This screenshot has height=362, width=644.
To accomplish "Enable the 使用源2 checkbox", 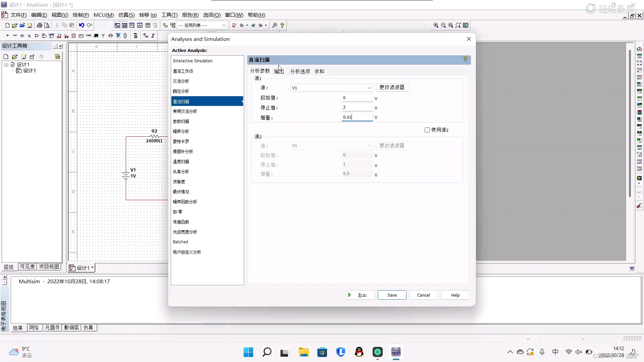I will pyautogui.click(x=427, y=130).
